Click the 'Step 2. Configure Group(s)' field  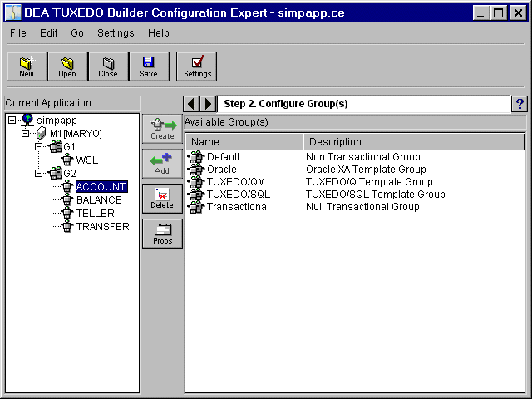(363, 104)
